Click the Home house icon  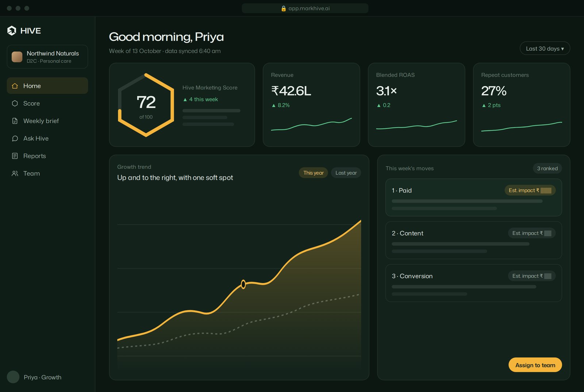[x=15, y=86]
